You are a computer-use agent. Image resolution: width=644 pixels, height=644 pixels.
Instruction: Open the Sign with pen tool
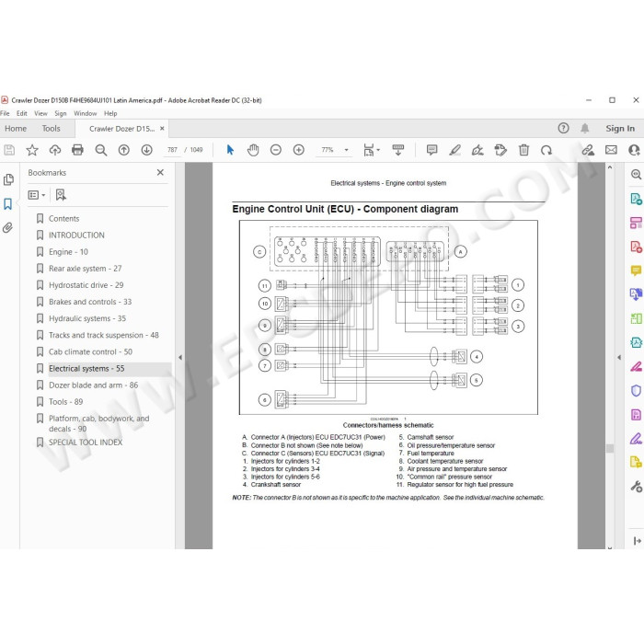point(477,150)
